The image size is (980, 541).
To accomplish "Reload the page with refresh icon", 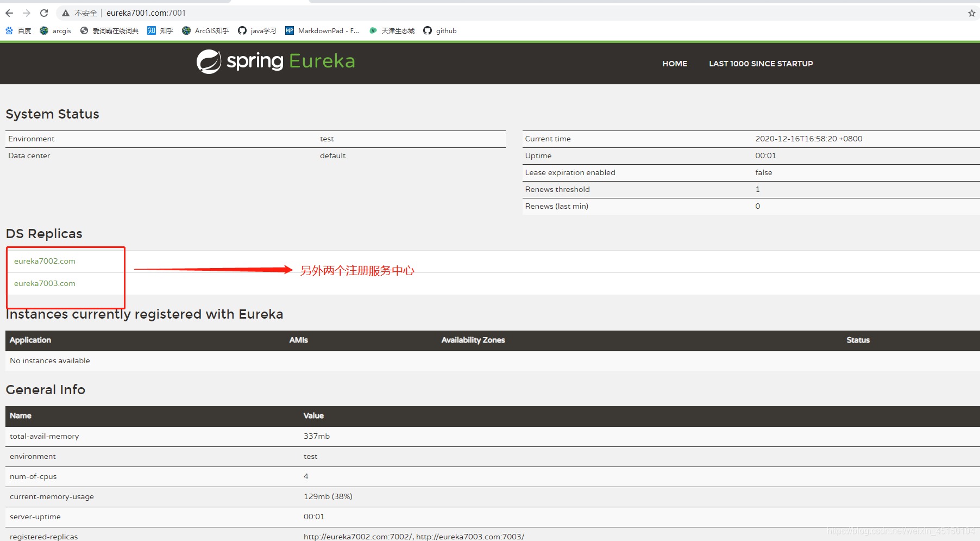I will point(44,13).
